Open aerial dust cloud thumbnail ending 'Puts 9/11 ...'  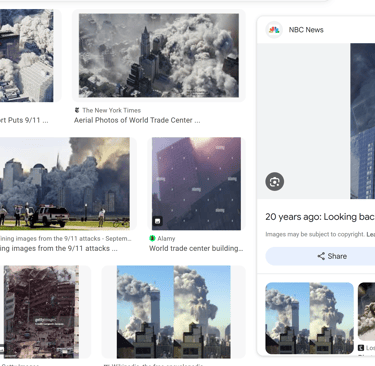(26, 55)
